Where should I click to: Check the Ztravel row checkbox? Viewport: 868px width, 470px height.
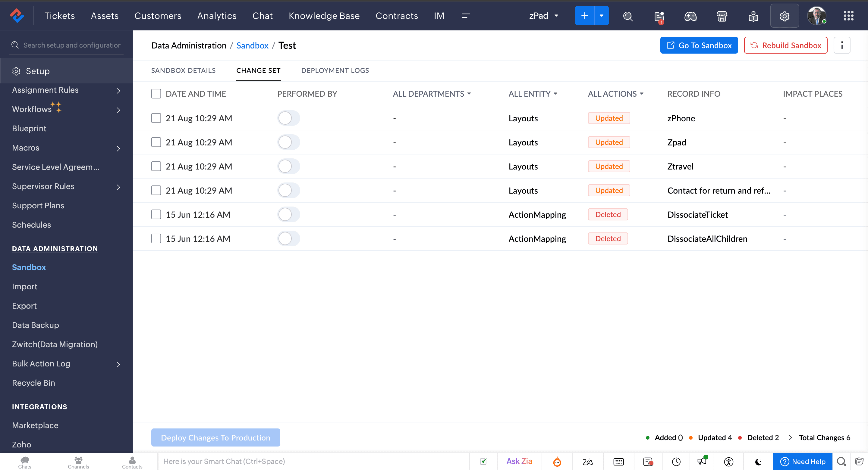156,166
